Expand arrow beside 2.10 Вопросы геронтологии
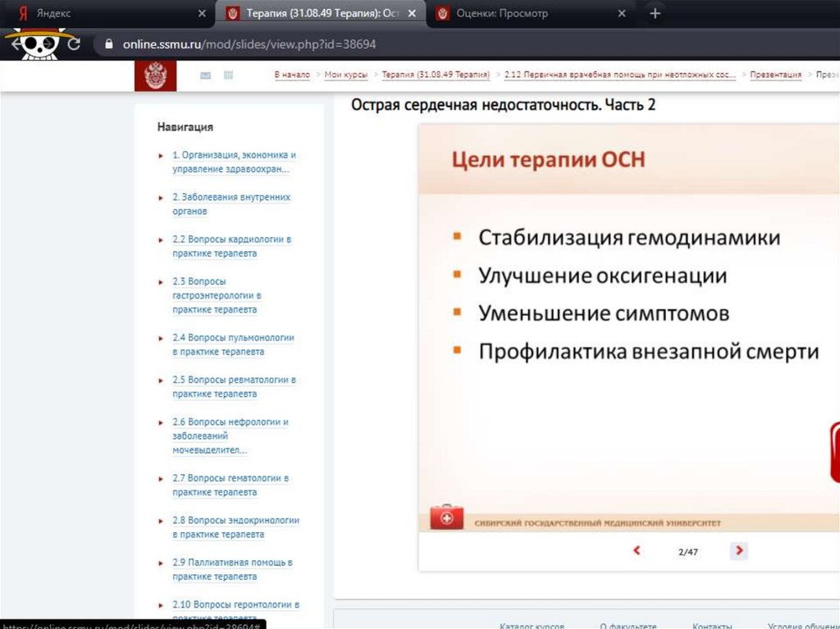This screenshot has height=629, width=840. coord(161,605)
